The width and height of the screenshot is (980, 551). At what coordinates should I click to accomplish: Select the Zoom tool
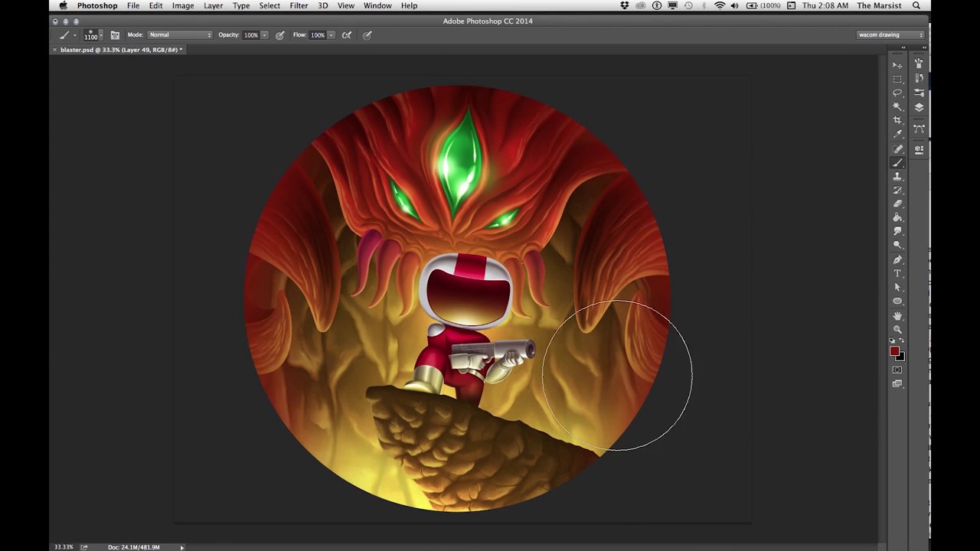897,330
